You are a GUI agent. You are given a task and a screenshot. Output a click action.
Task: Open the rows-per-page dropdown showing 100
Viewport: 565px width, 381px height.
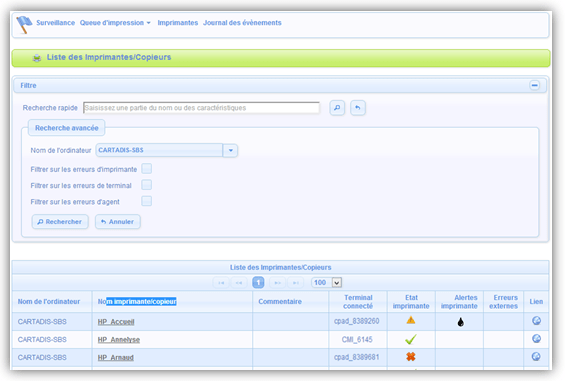(327, 283)
